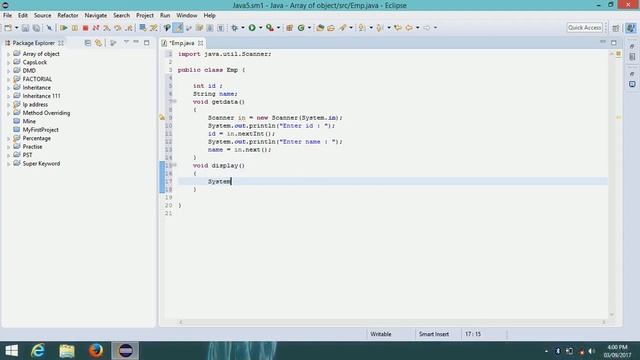
Task: Toggle the highlighted Mark Occurrences button
Action: tap(178, 28)
